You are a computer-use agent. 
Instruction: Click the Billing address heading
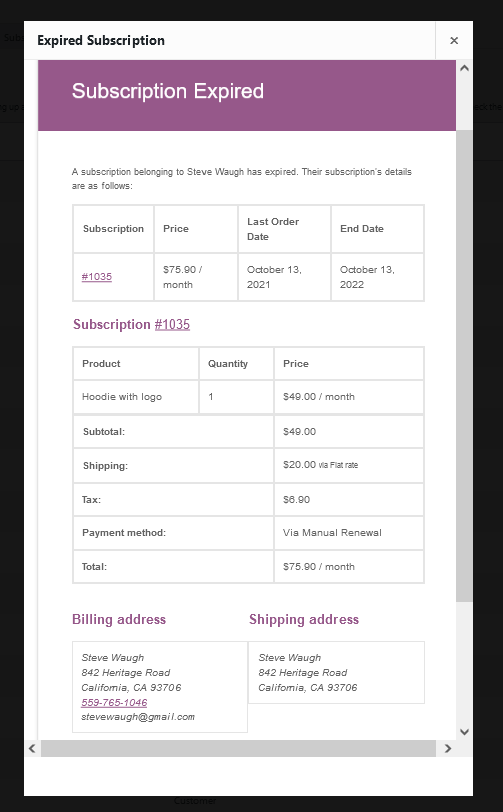tap(119, 619)
